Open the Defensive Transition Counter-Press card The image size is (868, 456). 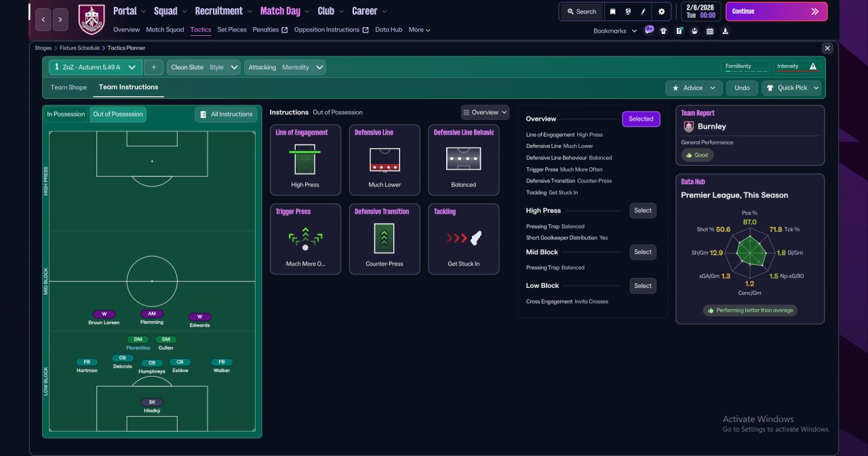[x=384, y=239]
